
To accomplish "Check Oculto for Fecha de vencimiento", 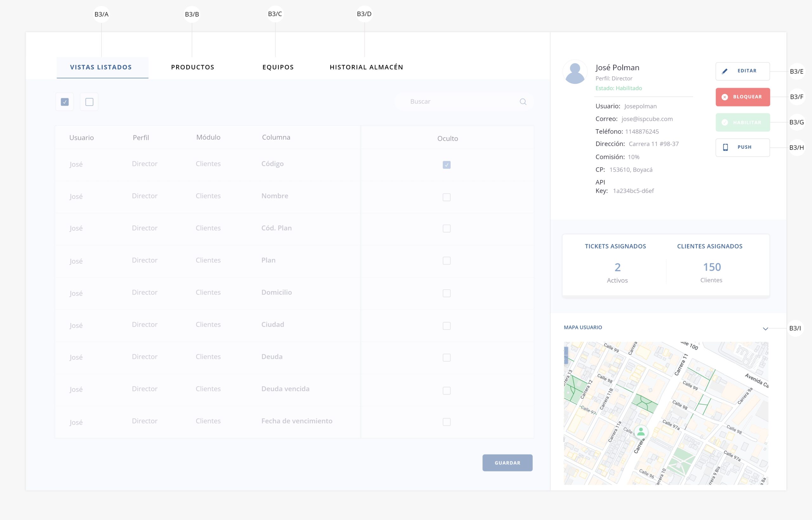I will click(446, 422).
